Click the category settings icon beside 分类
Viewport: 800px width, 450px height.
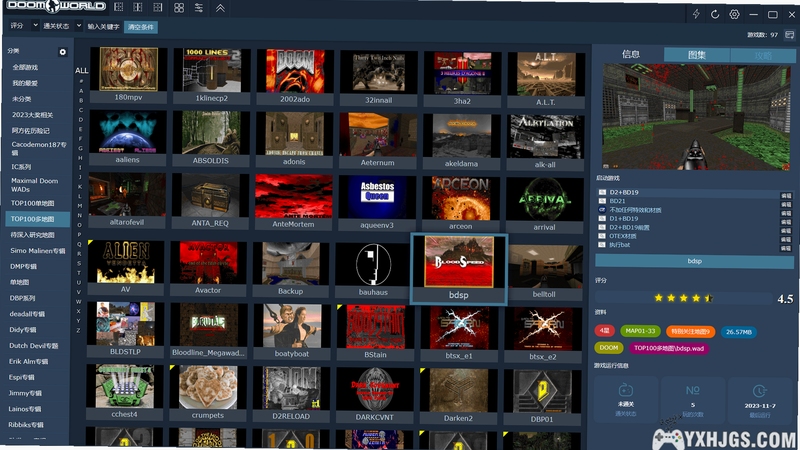coord(62,52)
